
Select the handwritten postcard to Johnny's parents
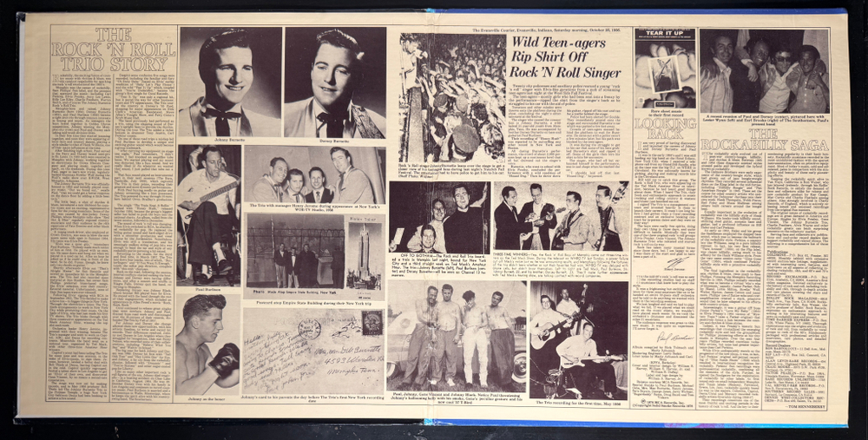[314, 351]
